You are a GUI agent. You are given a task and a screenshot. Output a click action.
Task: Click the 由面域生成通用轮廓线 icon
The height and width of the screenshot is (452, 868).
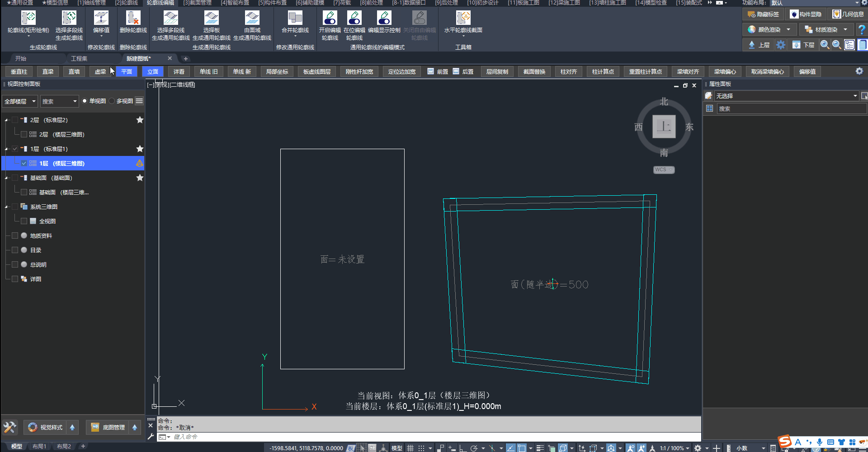pos(252,18)
